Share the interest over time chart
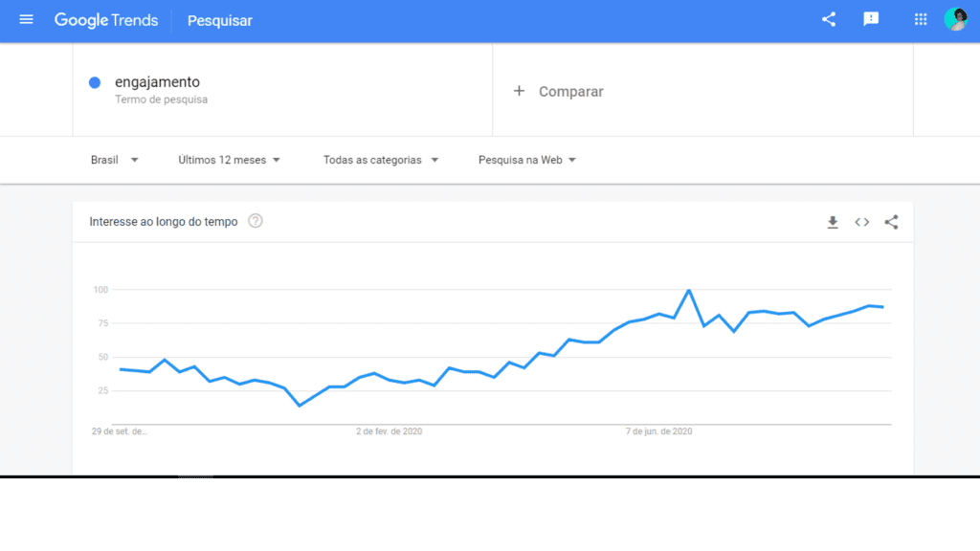 (x=891, y=222)
